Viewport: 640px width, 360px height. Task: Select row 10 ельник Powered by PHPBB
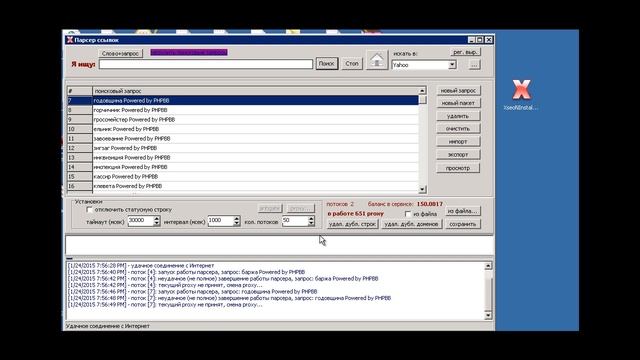tap(243, 129)
